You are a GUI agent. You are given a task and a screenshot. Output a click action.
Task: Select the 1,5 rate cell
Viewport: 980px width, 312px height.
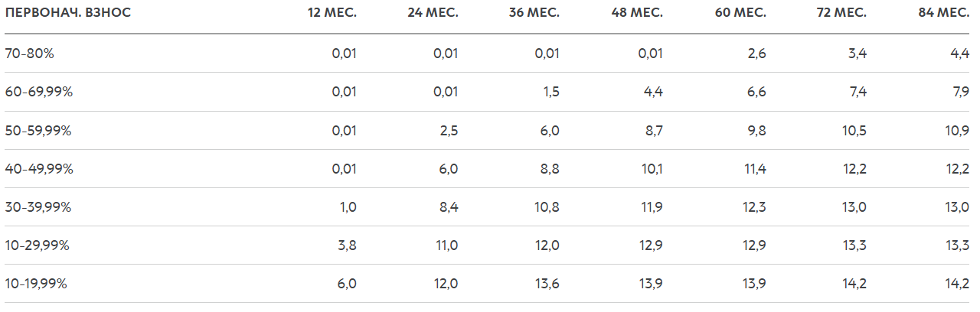pyautogui.click(x=550, y=92)
